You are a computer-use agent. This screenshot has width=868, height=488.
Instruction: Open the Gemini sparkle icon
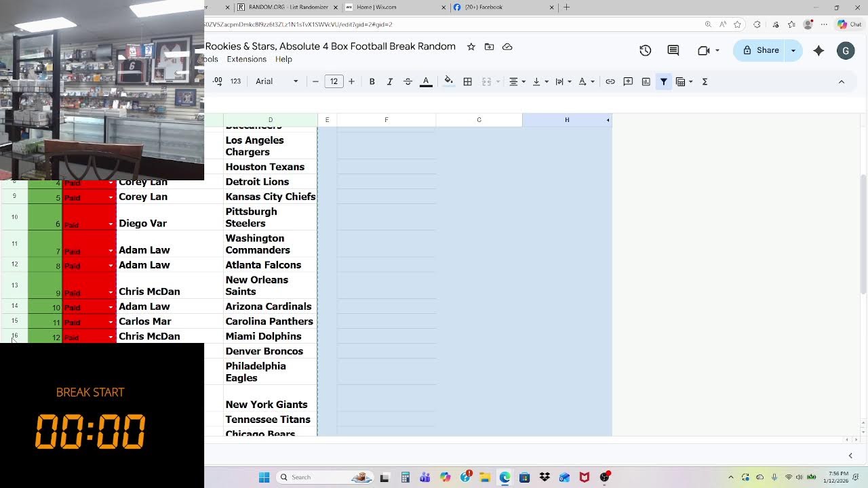818,50
